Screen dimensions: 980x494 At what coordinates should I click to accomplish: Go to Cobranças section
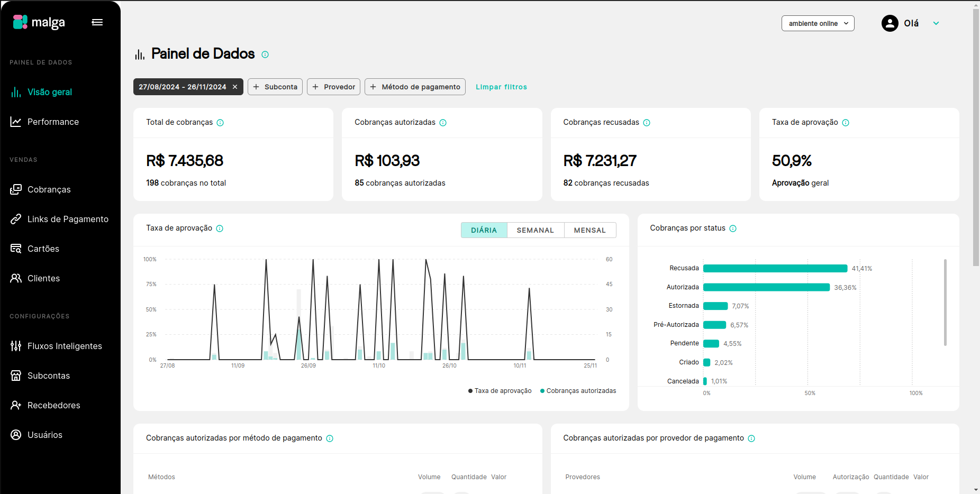49,189
